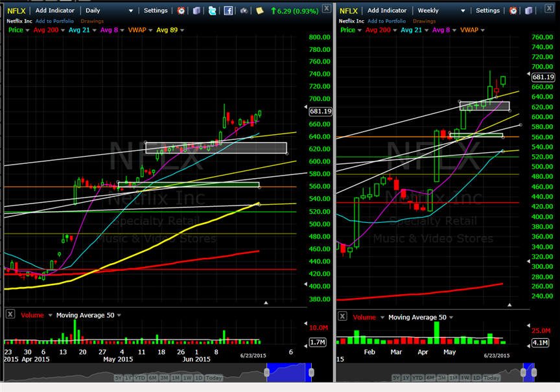The height and width of the screenshot is (392, 560).
Task: Open the price alert clock in Daily chart
Action: pos(181,11)
